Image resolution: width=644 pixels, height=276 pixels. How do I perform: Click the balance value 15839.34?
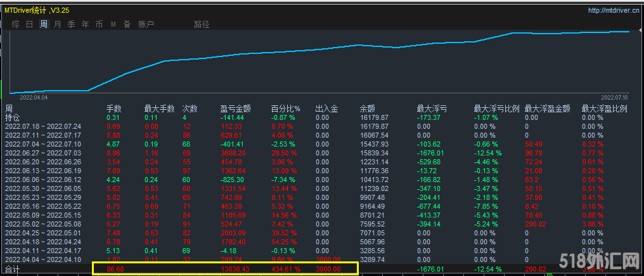coord(374,153)
